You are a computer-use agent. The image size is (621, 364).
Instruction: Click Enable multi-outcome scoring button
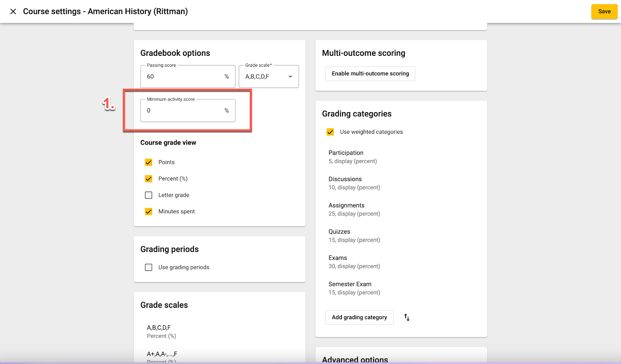pos(370,74)
